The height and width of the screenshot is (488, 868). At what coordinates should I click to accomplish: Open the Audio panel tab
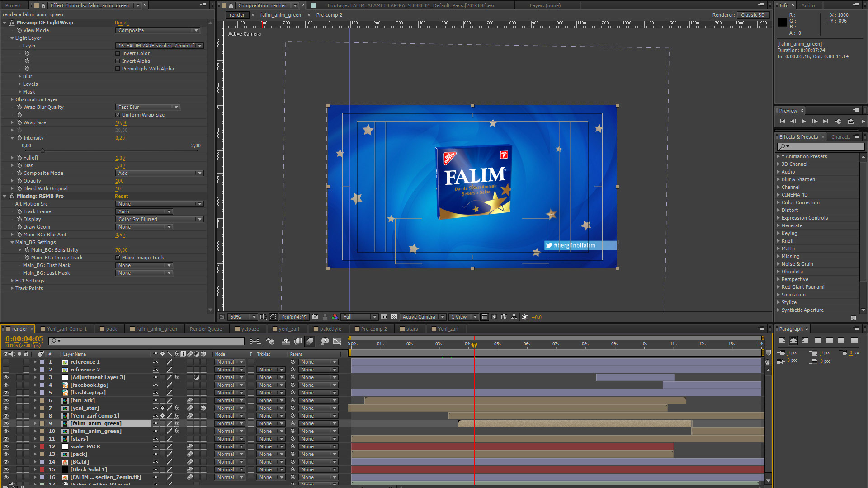click(808, 5)
